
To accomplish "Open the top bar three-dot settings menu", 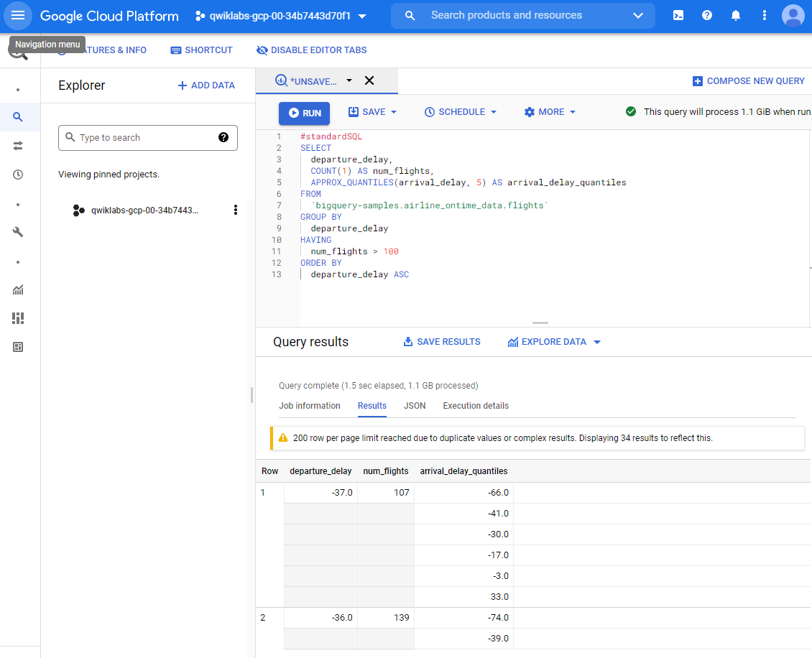I will (765, 16).
